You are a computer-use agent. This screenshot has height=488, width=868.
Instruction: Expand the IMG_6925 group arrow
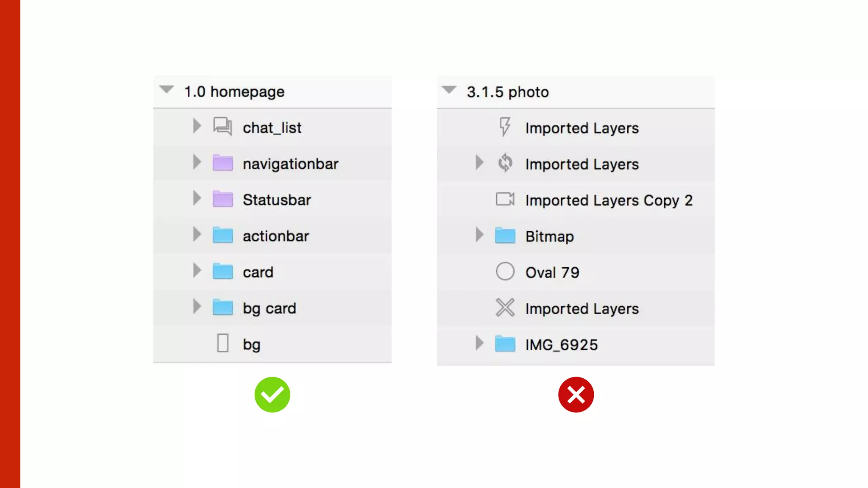[x=479, y=343]
